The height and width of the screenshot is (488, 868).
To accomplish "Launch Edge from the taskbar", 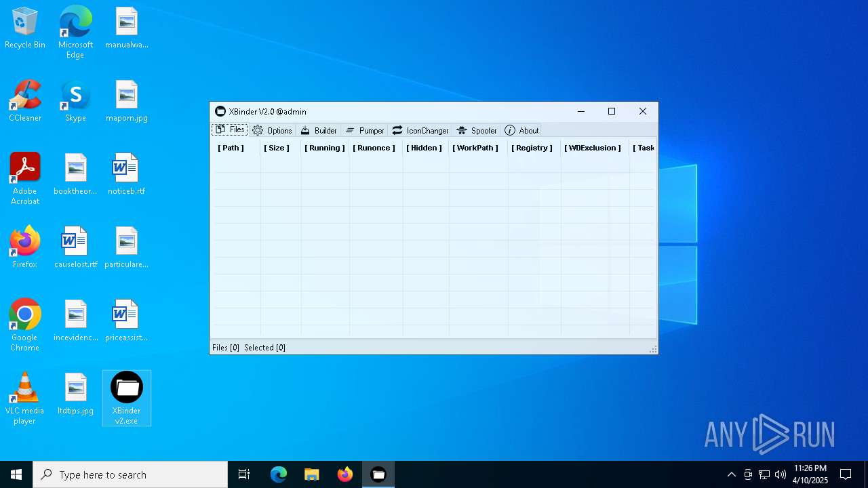I will tap(279, 474).
